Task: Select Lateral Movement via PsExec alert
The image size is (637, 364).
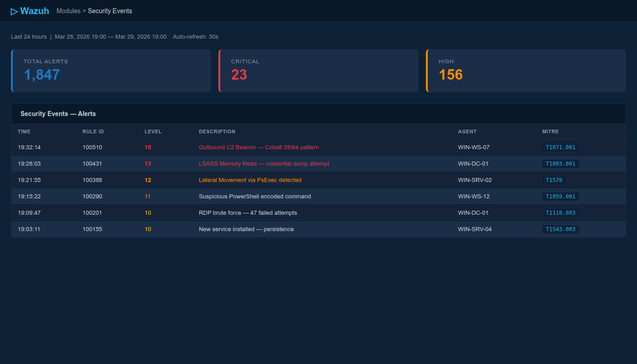Action: pyautogui.click(x=250, y=180)
